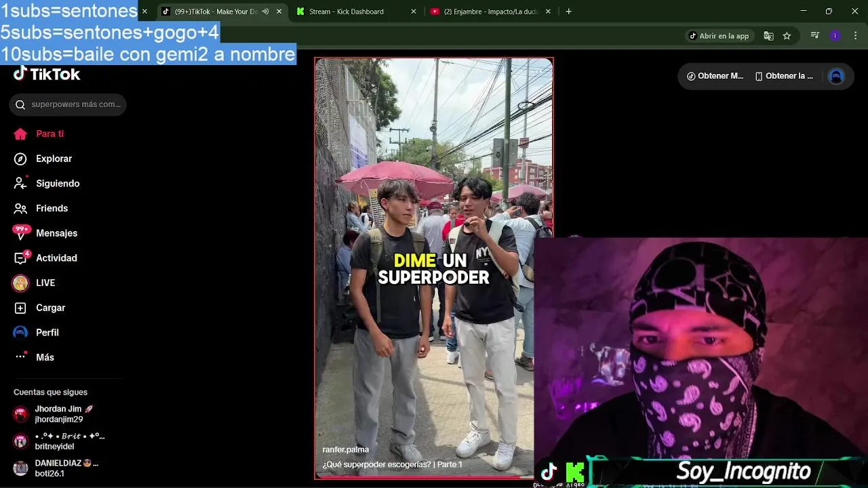Open the Para ti home feed
The image size is (868, 488).
(x=50, y=134)
